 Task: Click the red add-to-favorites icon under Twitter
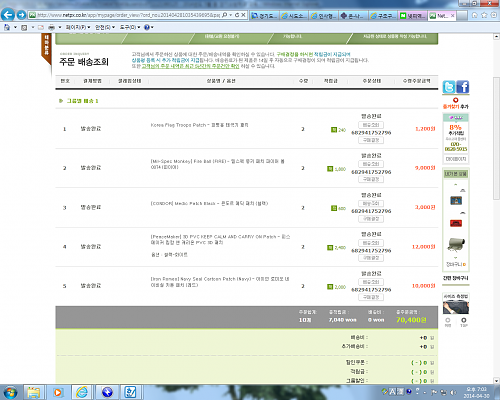click(455, 100)
